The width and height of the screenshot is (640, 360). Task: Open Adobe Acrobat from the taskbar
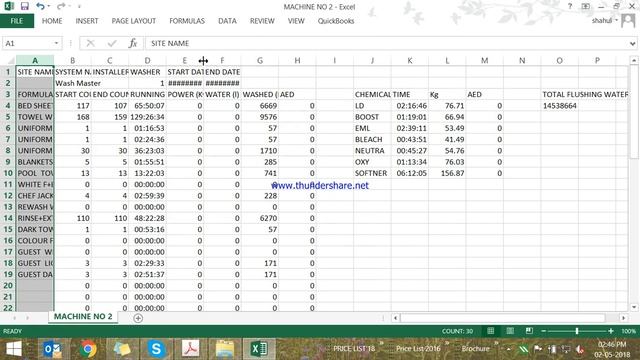[x=190, y=349]
